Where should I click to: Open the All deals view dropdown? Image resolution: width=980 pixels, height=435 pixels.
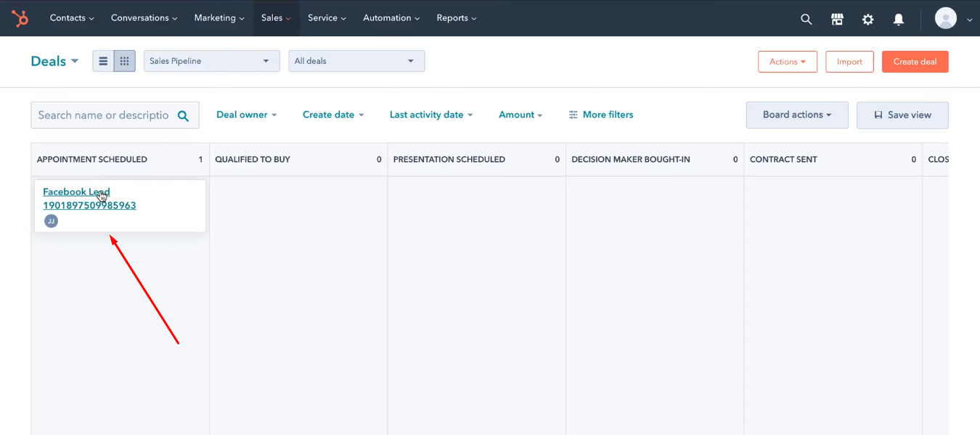pos(356,61)
